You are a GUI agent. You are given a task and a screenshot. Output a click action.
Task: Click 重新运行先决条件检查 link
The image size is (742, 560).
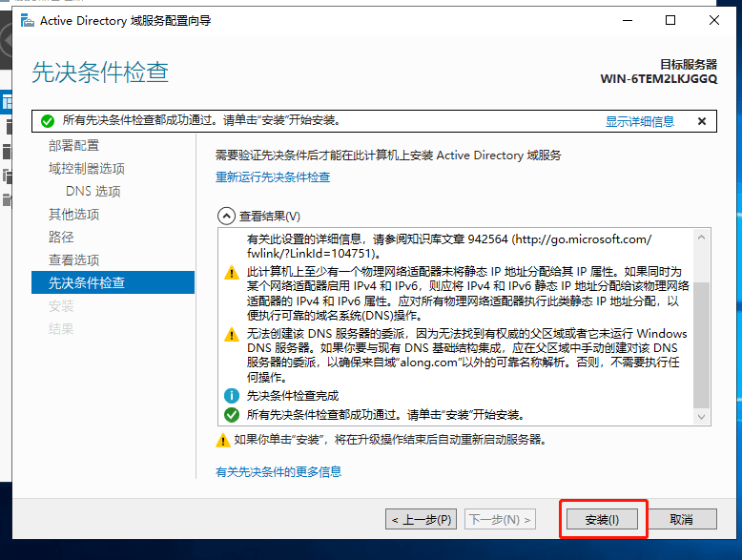click(x=273, y=177)
